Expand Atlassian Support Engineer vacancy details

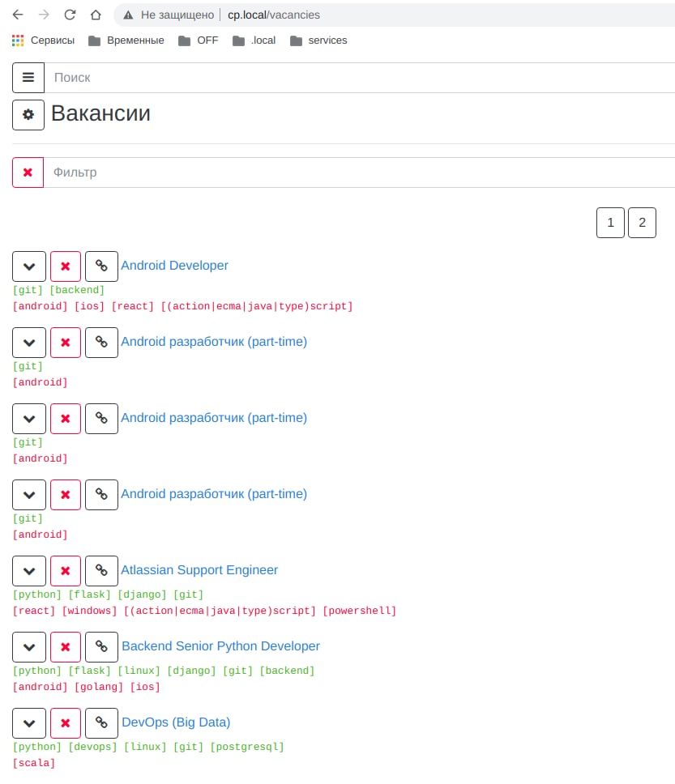[x=29, y=571]
